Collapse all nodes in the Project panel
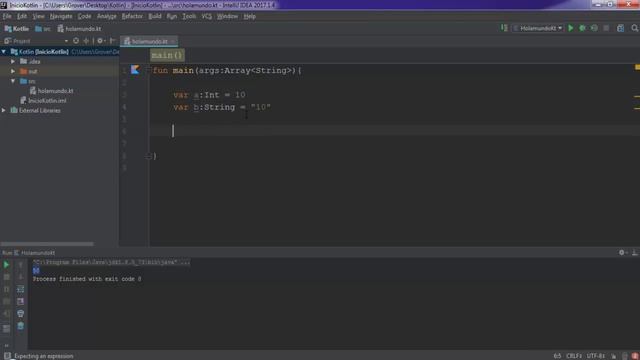 [86, 41]
